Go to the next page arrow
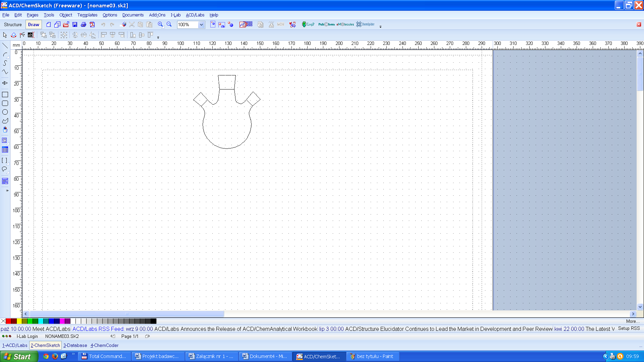The image size is (644, 362). click(x=148, y=336)
